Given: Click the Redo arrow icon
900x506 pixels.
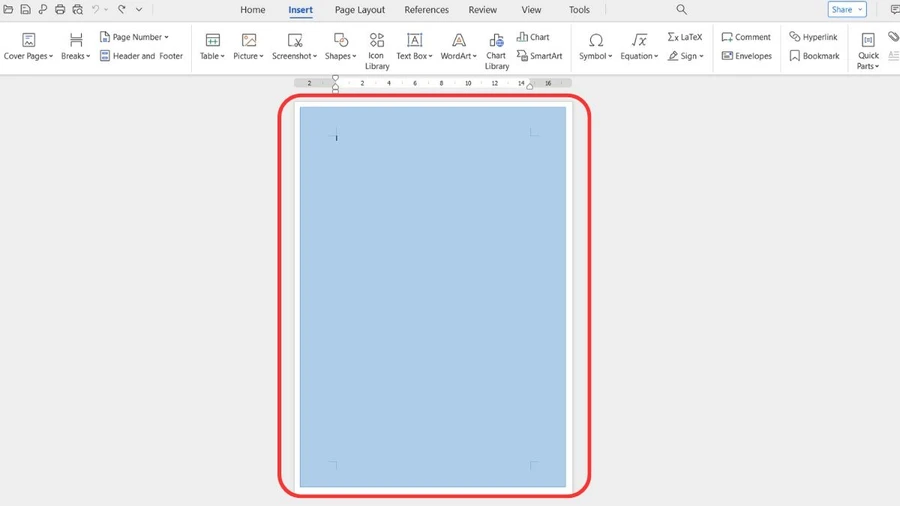Looking at the screenshot, I should (122, 9).
